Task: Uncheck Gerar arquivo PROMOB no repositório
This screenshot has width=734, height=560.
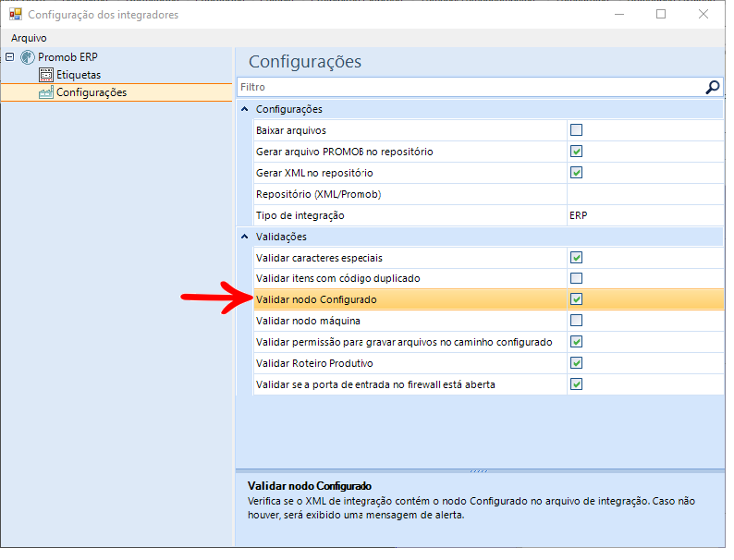Action: [576, 152]
